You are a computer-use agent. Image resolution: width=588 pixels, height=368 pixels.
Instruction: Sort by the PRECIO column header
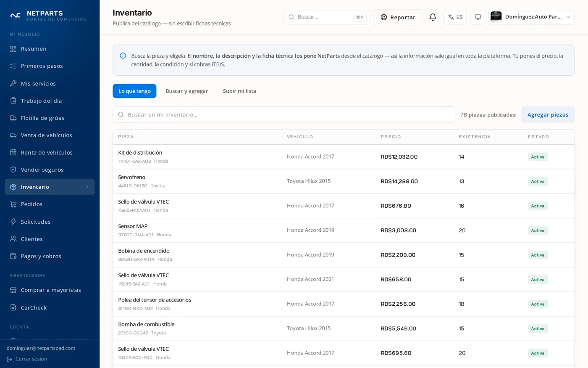tap(391, 137)
